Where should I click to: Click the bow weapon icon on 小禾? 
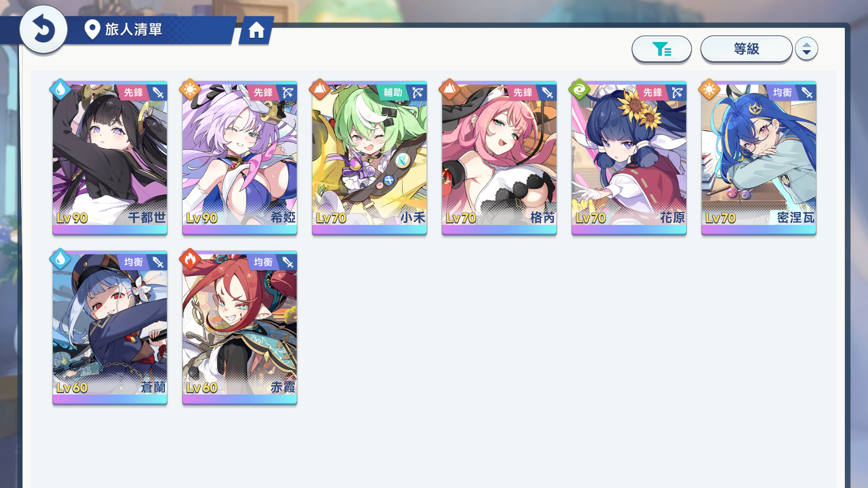point(418,93)
